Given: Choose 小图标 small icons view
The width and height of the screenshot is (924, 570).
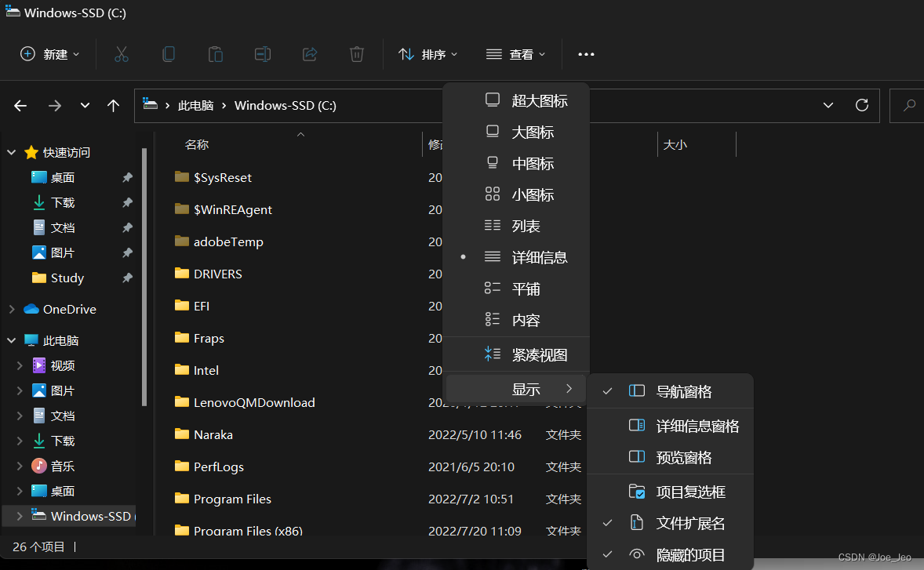Looking at the screenshot, I should (x=516, y=194).
